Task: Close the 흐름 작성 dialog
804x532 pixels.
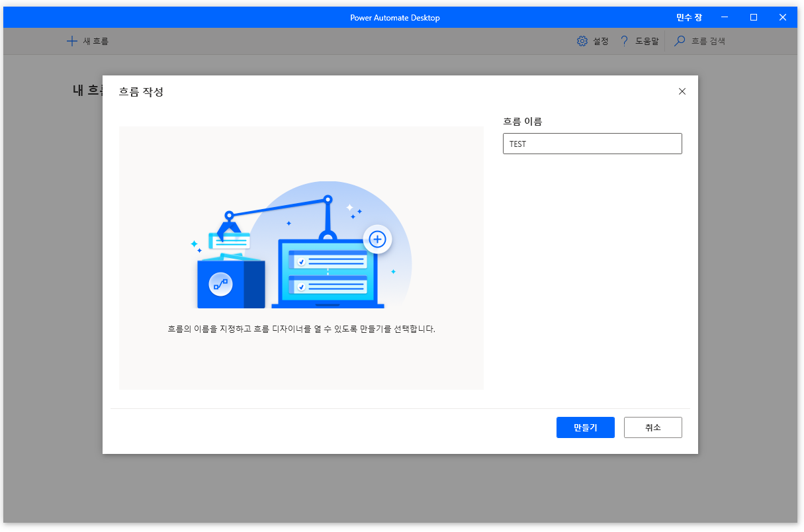Action: click(682, 91)
